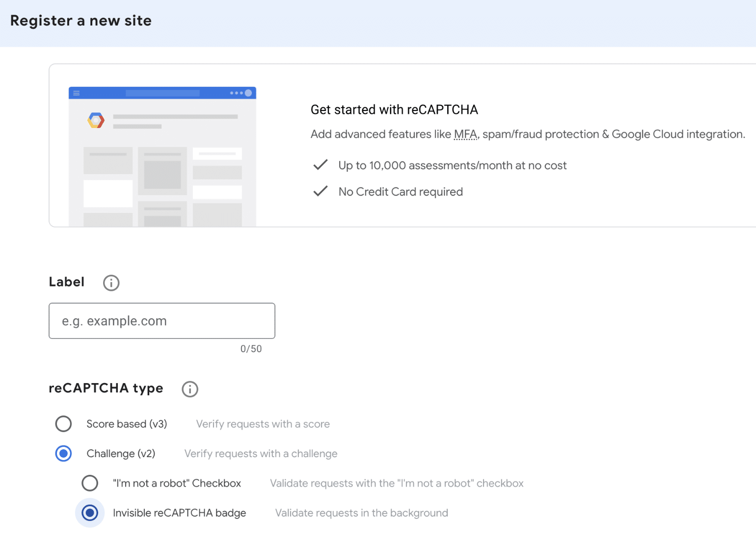Screen dimensions: 756x542
Task: Click the info icon beside reCAPTCHA type
Action: pyautogui.click(x=190, y=389)
